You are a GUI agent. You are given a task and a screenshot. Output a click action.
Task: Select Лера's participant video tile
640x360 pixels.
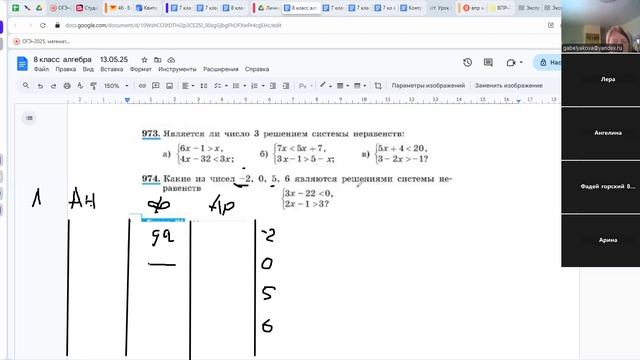pos(600,80)
